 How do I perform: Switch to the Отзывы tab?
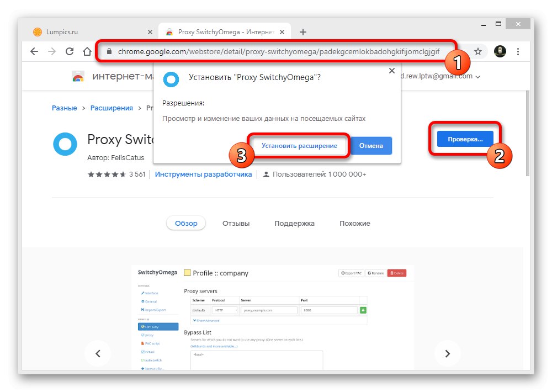pos(236,223)
